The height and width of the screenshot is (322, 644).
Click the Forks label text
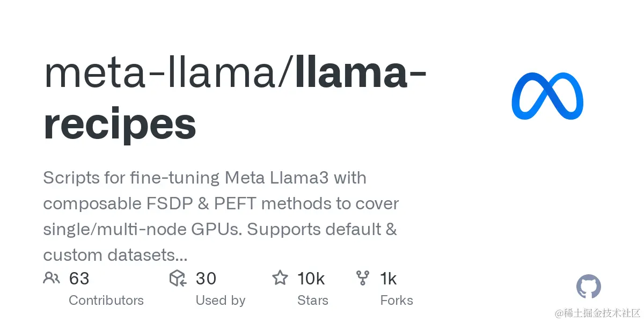[x=397, y=301]
